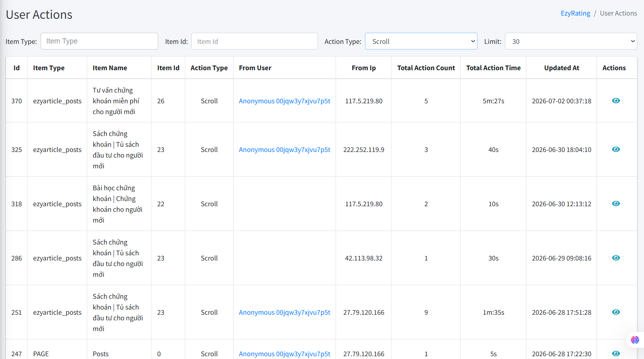The width and height of the screenshot is (644, 359).
Task: Click timestamp 2026-06-29 09:08:16
Action: 562,258
